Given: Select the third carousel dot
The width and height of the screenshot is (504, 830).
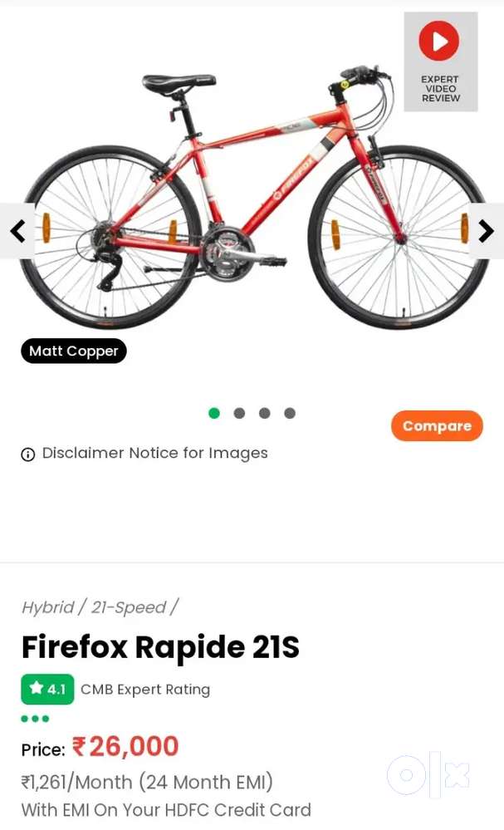Looking at the screenshot, I should (264, 413).
